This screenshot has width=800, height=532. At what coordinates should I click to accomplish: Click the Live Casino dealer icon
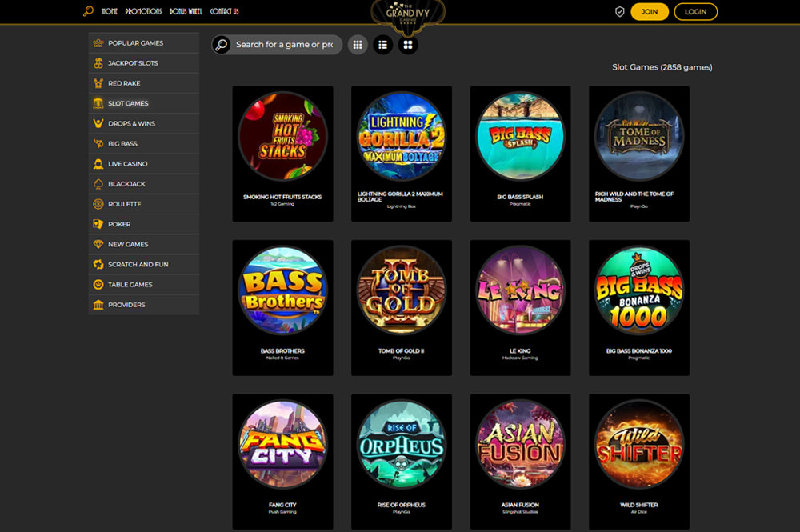(x=98, y=164)
